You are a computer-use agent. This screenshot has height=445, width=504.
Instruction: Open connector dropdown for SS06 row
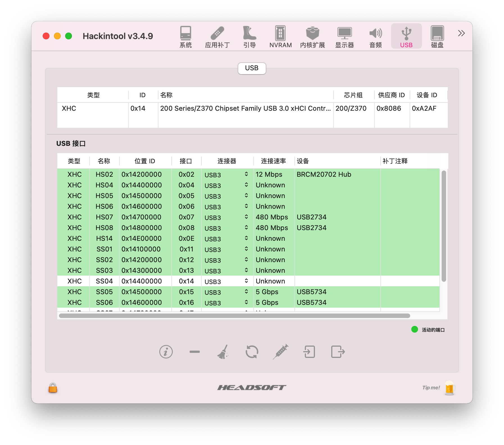226,303
